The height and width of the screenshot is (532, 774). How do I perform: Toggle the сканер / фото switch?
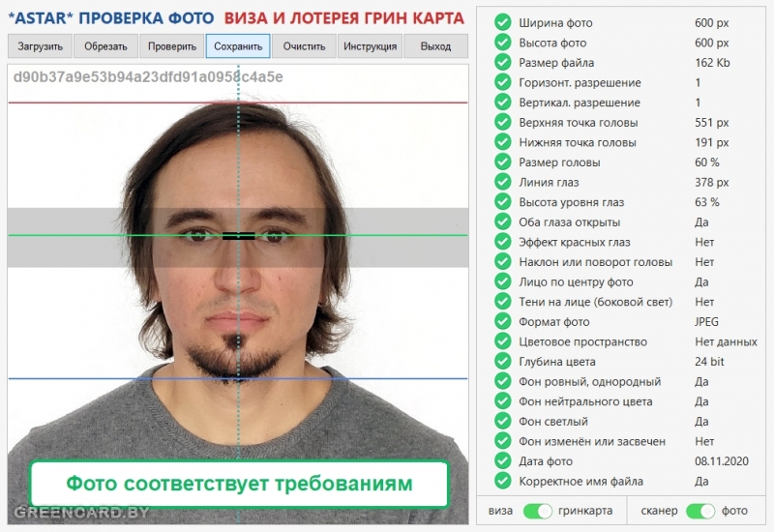700,511
